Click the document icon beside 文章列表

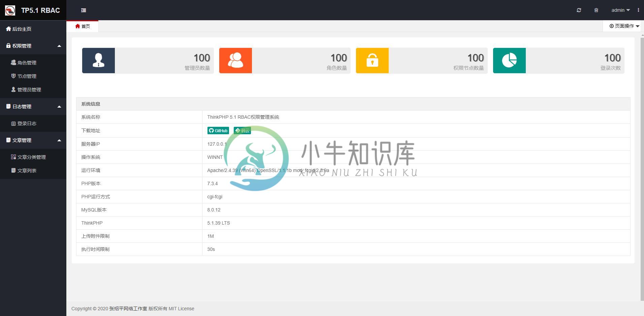point(13,170)
